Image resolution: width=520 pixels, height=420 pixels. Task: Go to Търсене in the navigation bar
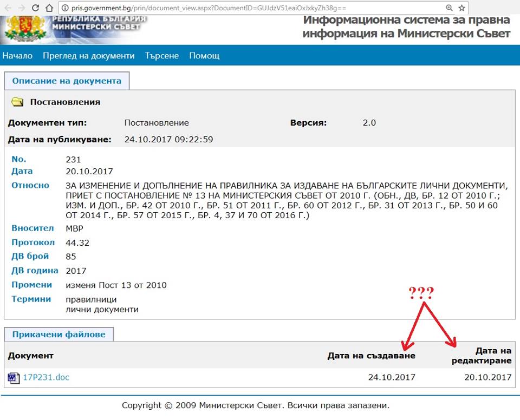(x=161, y=56)
